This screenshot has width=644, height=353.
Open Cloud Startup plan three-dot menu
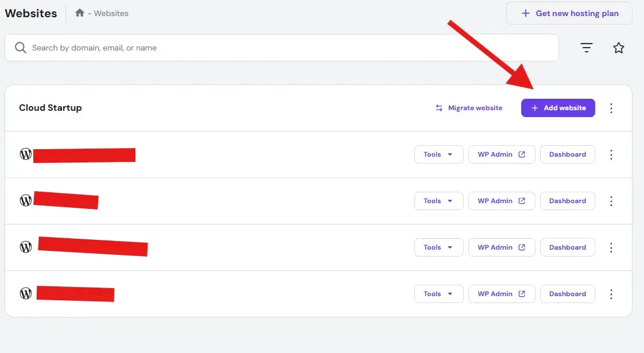(x=611, y=108)
